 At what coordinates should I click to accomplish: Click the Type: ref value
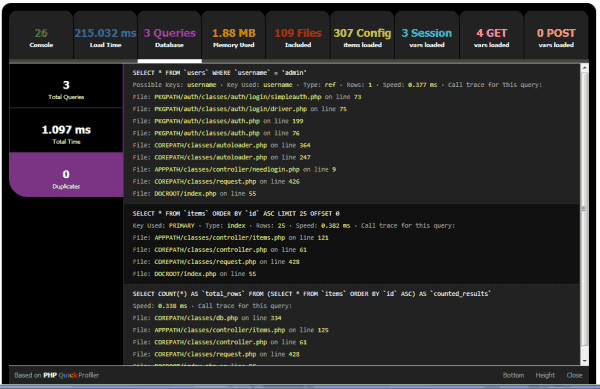tap(330, 85)
